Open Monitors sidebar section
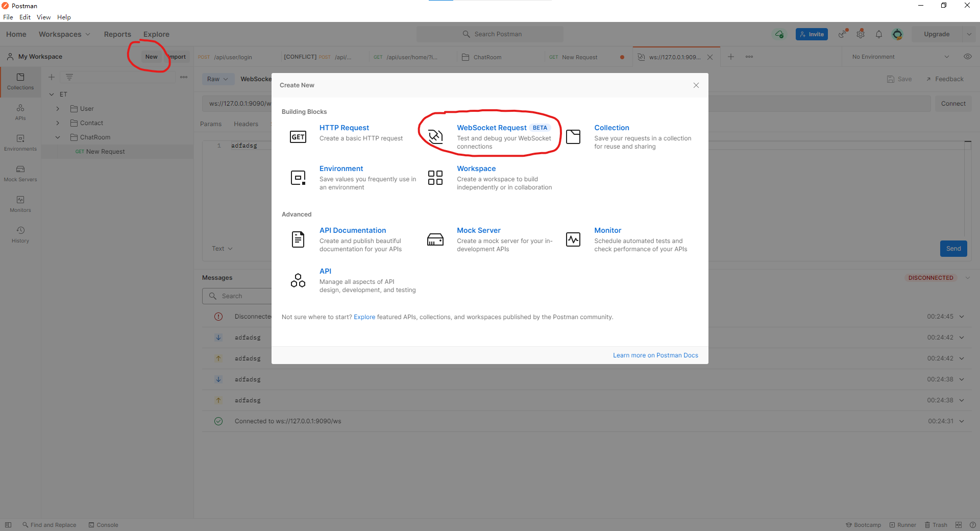 (20, 204)
